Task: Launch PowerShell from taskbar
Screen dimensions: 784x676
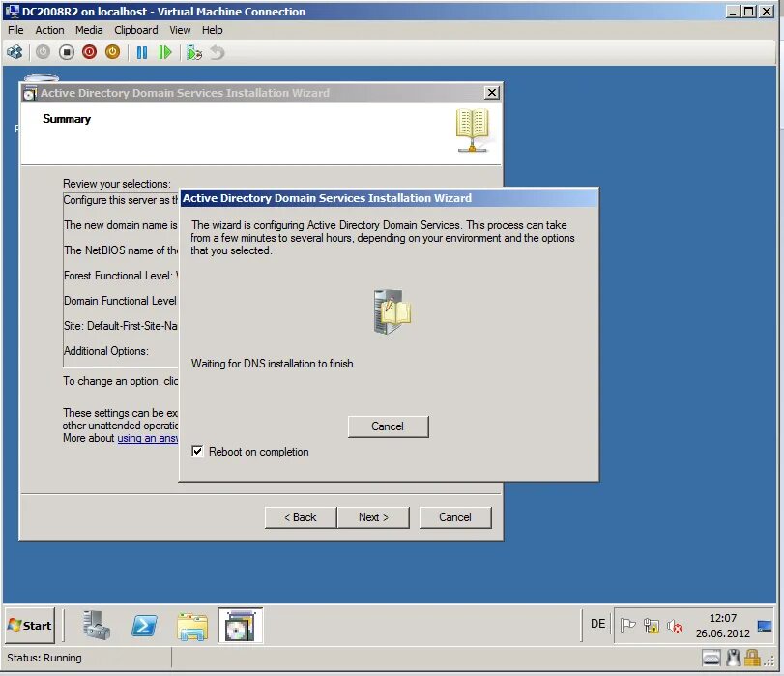Action: [144, 626]
